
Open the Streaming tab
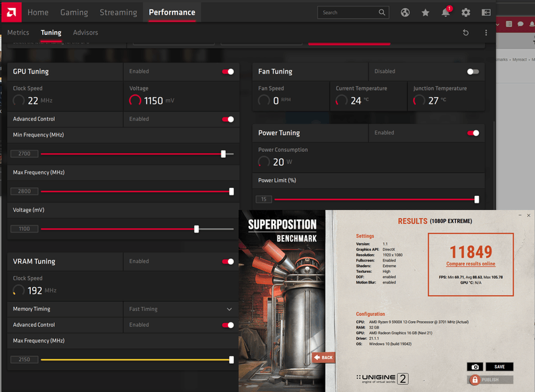118,13
